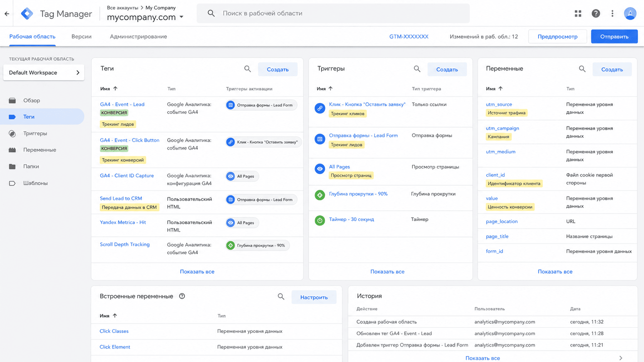
Task: Search built-in variables with magnifier icon
Action: (281, 297)
